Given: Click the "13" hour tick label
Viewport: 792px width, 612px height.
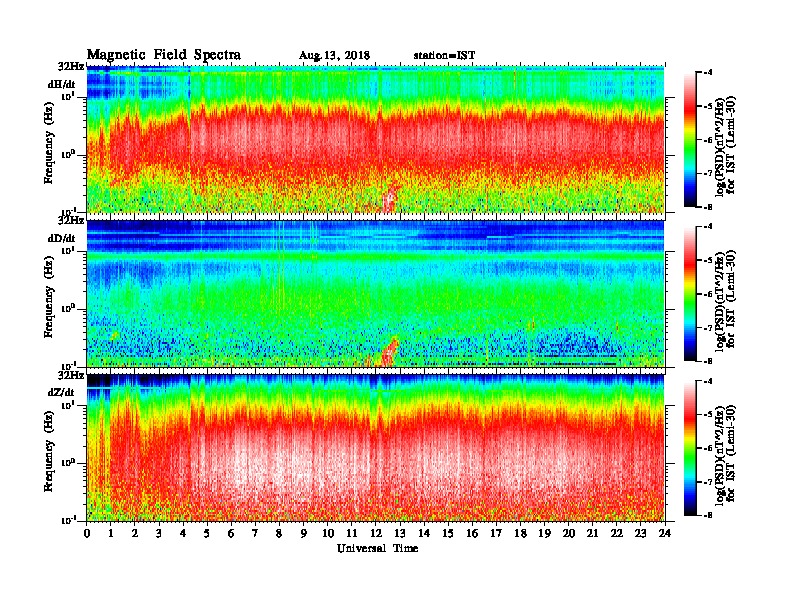Looking at the screenshot, I should (400, 533).
